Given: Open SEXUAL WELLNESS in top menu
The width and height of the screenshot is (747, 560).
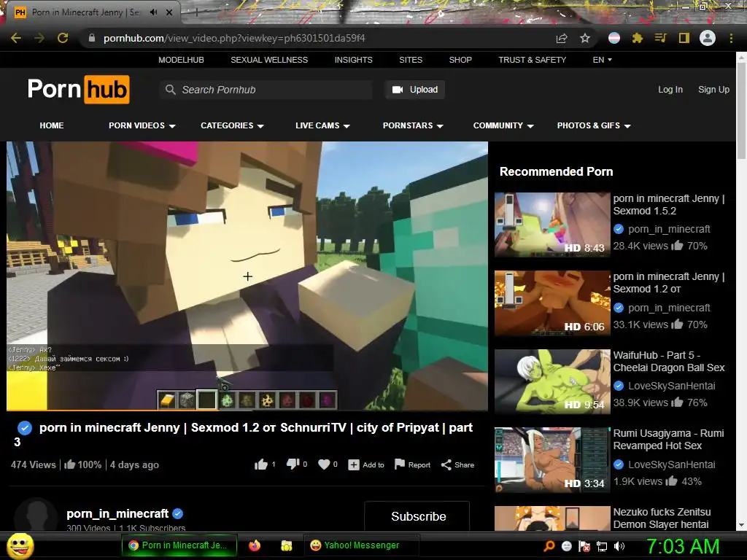Looking at the screenshot, I should 269,60.
